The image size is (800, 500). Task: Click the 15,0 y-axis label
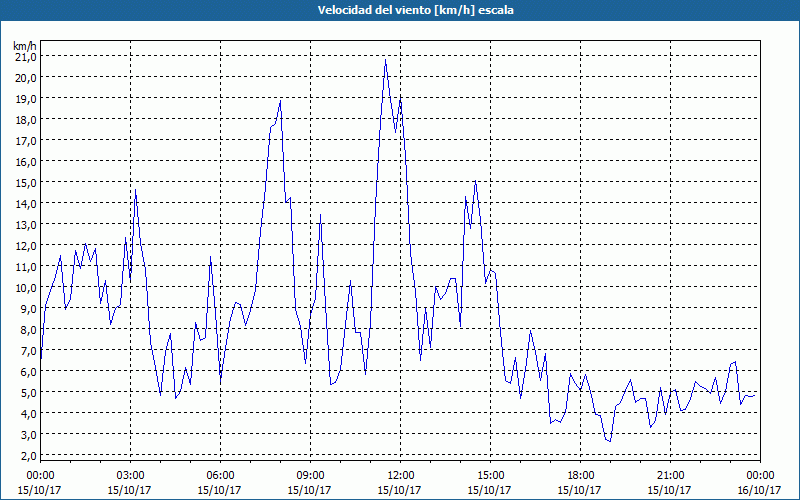[26, 182]
